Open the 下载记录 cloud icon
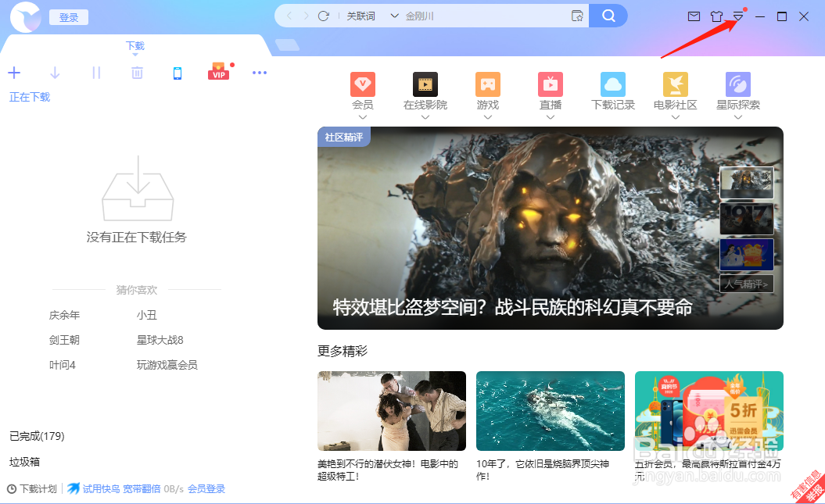825x504 pixels. coord(613,84)
